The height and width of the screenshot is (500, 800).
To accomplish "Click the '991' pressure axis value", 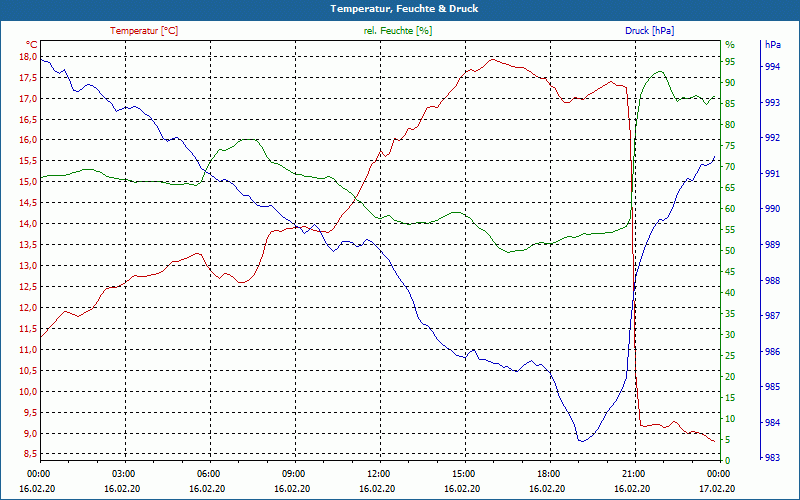I will [772, 173].
